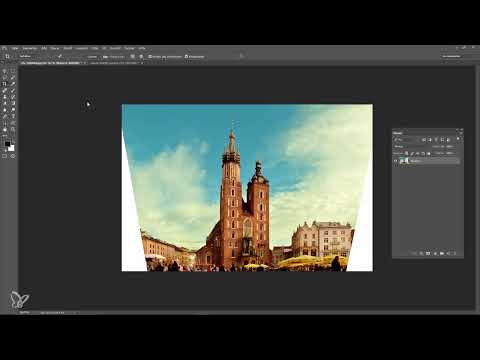Open the layer filter kind dropdown
This screenshot has height=360, width=480.
(x=406, y=139)
